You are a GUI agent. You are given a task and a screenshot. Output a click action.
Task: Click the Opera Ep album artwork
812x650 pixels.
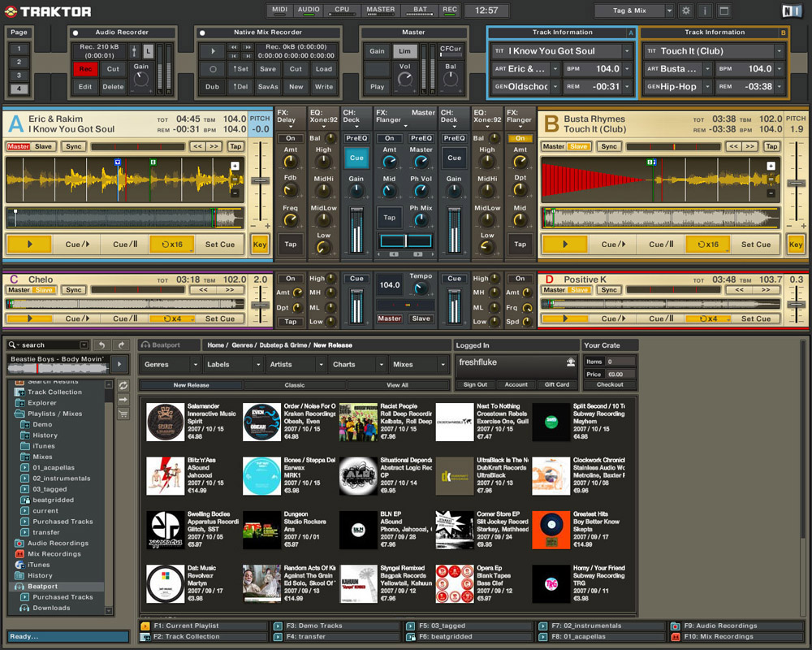(454, 583)
